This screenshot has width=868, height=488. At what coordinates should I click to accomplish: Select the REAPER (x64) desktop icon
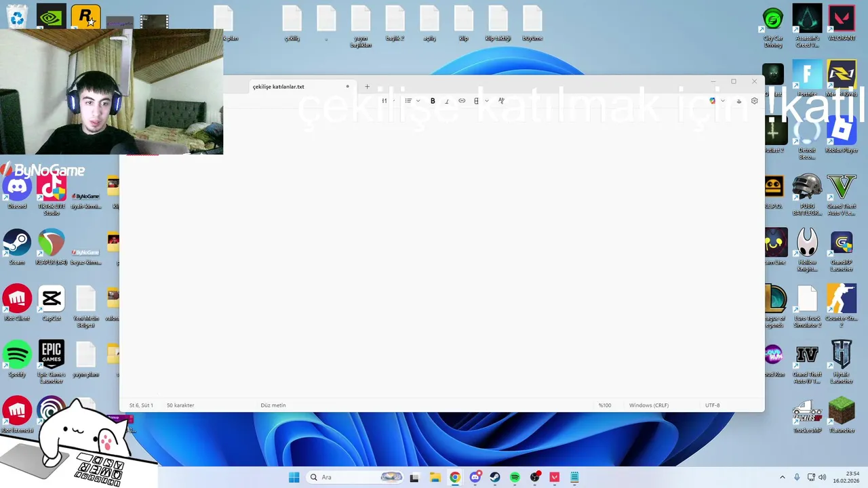52,247
